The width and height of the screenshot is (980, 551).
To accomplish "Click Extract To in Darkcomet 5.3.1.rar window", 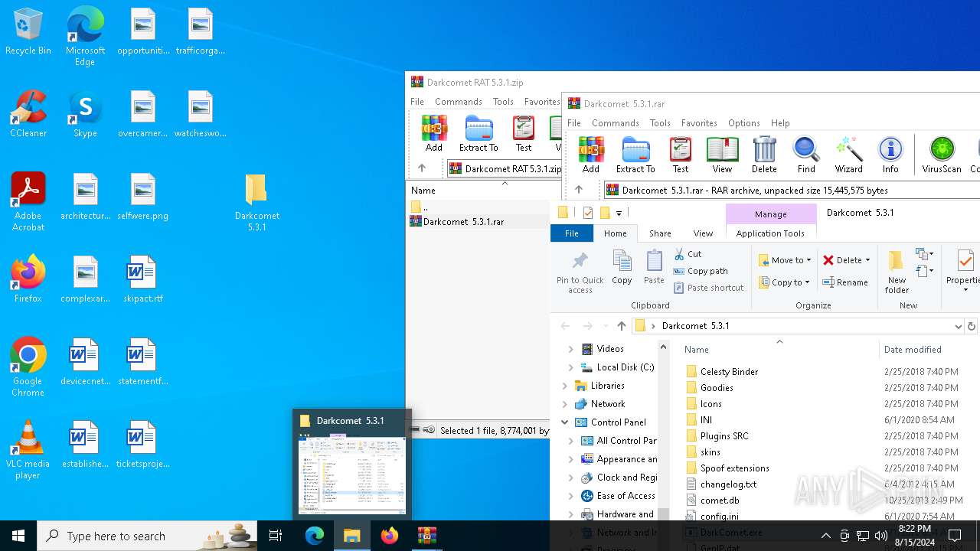I will click(x=635, y=155).
